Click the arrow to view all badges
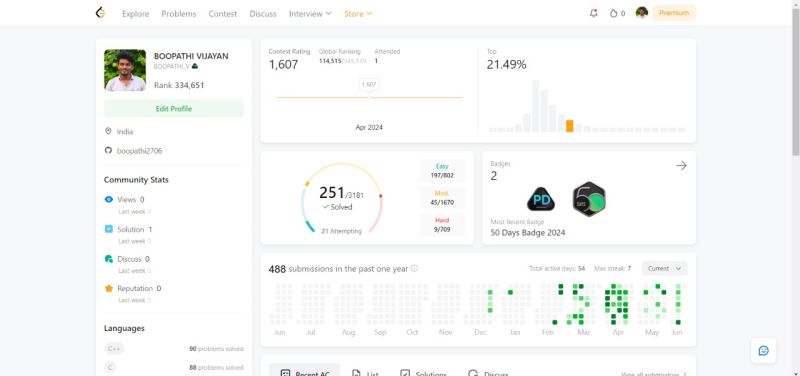 point(681,165)
